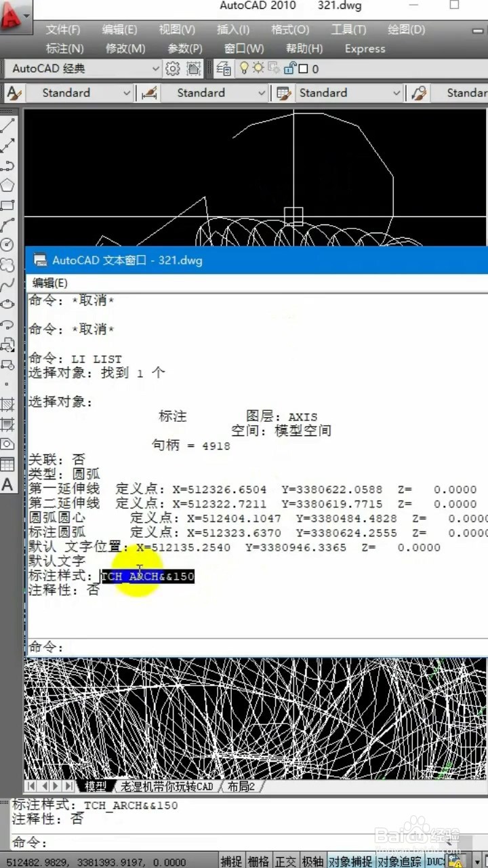Toggle 对象追踪 object tracking in status bar
The image size is (488, 868).
(x=399, y=861)
